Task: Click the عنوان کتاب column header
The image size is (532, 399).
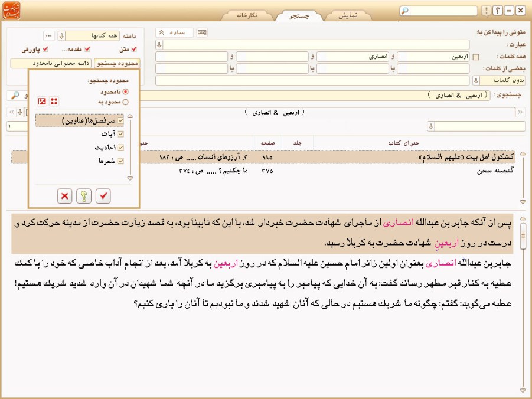Action: point(403,143)
